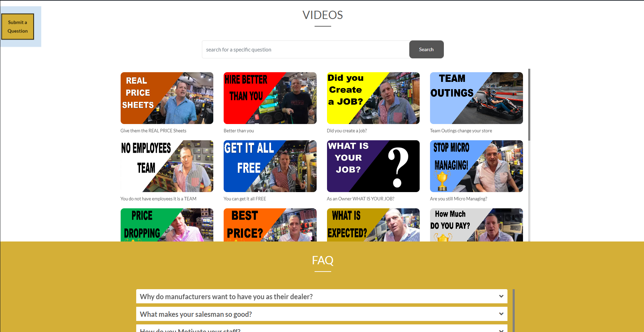644x332 pixels.
Task: Expand the manufacturers dealer FAQ chevron
Action: tap(501, 296)
